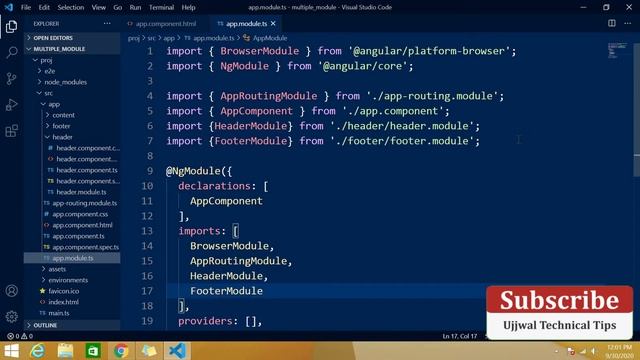
Task: Click the VS Code taskbar icon
Action: [177, 351]
